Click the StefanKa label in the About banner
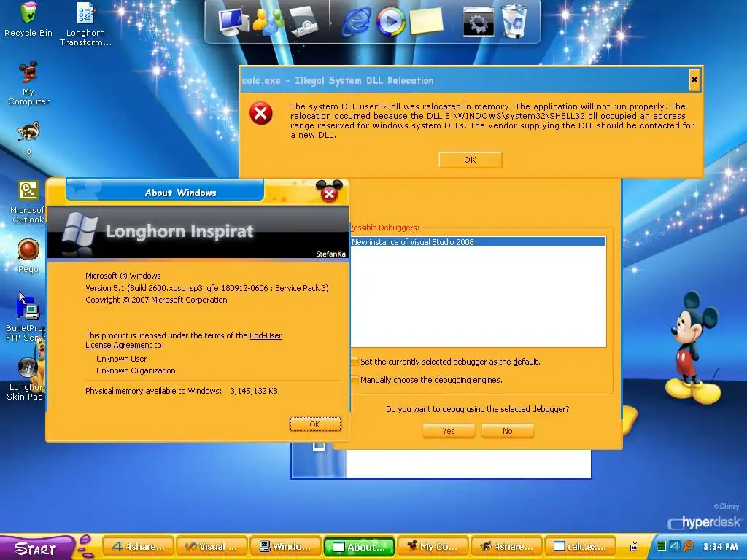The height and width of the screenshot is (560, 747). click(x=330, y=254)
